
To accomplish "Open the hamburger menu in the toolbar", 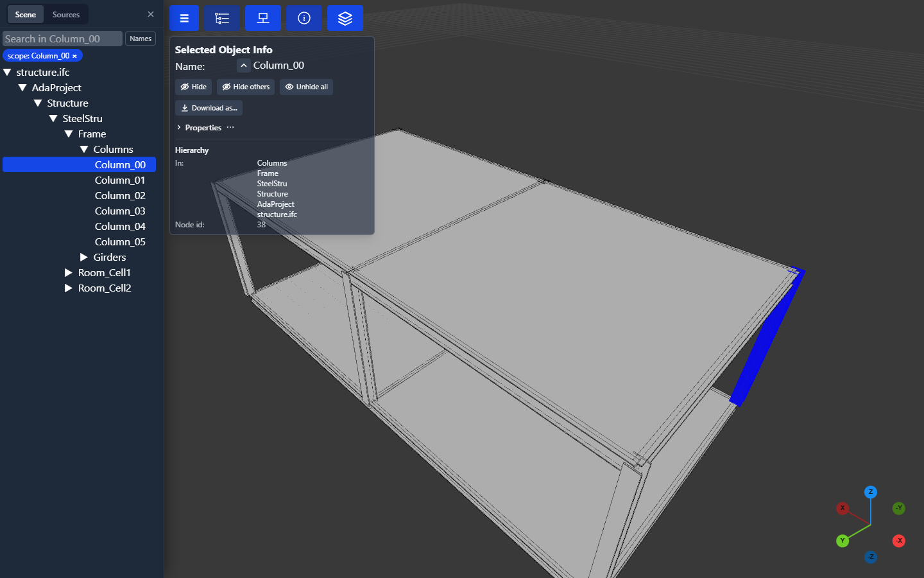I will [x=184, y=18].
